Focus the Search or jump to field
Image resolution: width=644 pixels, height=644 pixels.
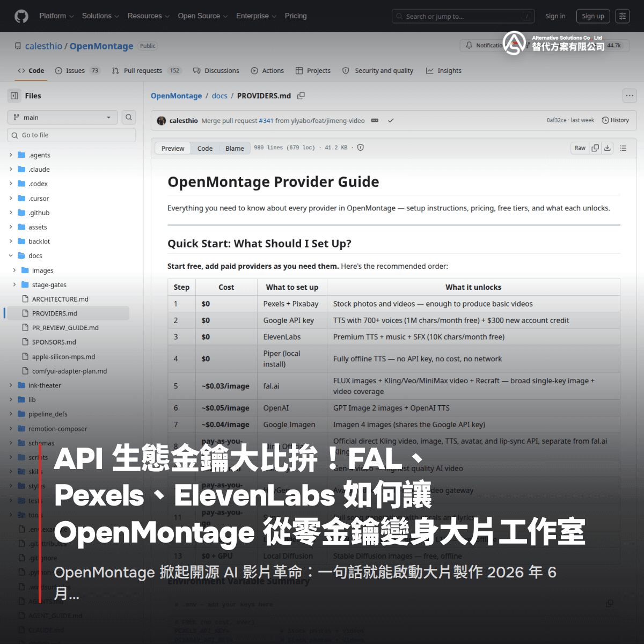[464, 16]
